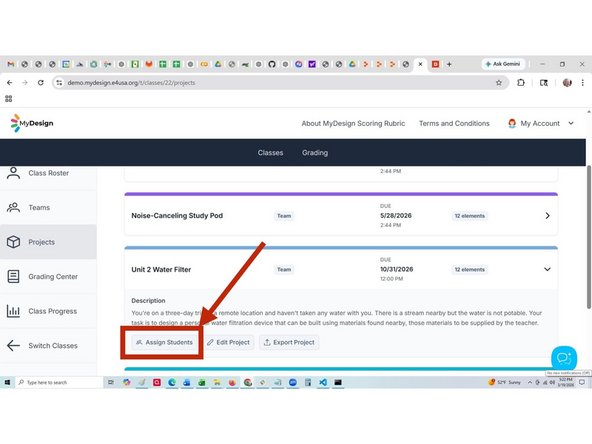Viewport: 592px width, 444px height.
Task: Open Microsoft Edge from the taskbar
Action: (x=172, y=382)
